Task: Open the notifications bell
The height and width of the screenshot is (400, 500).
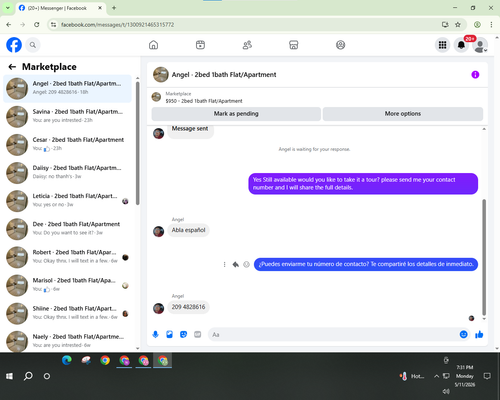Action: 461,45
